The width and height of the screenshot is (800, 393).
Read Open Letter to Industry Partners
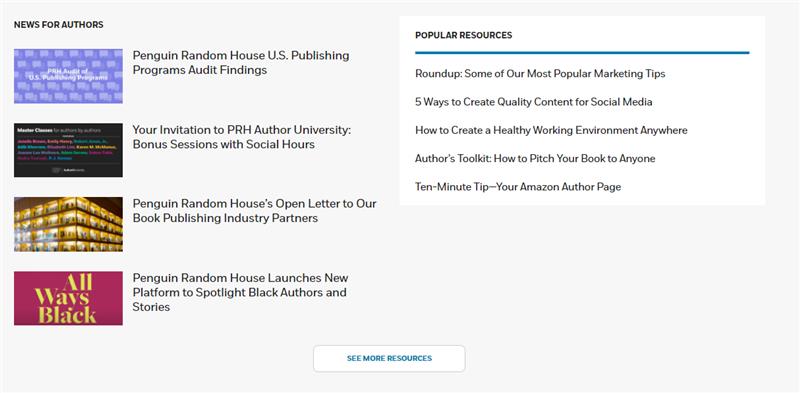tap(255, 211)
